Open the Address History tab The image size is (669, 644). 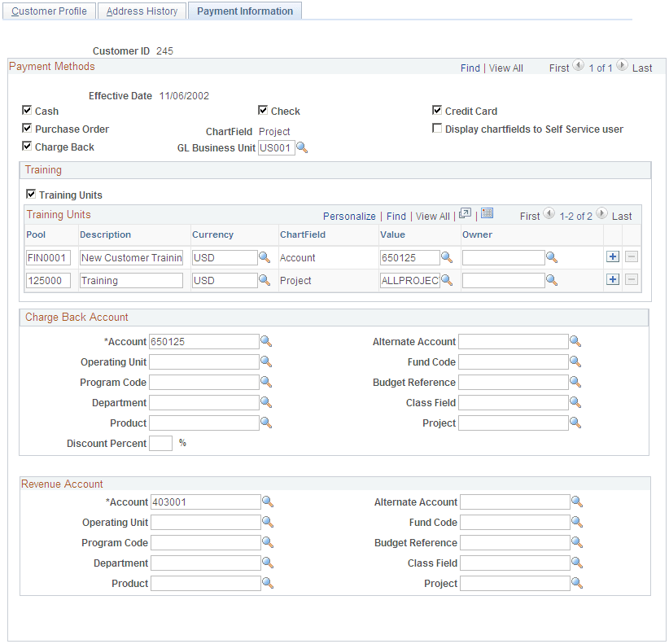[142, 11]
